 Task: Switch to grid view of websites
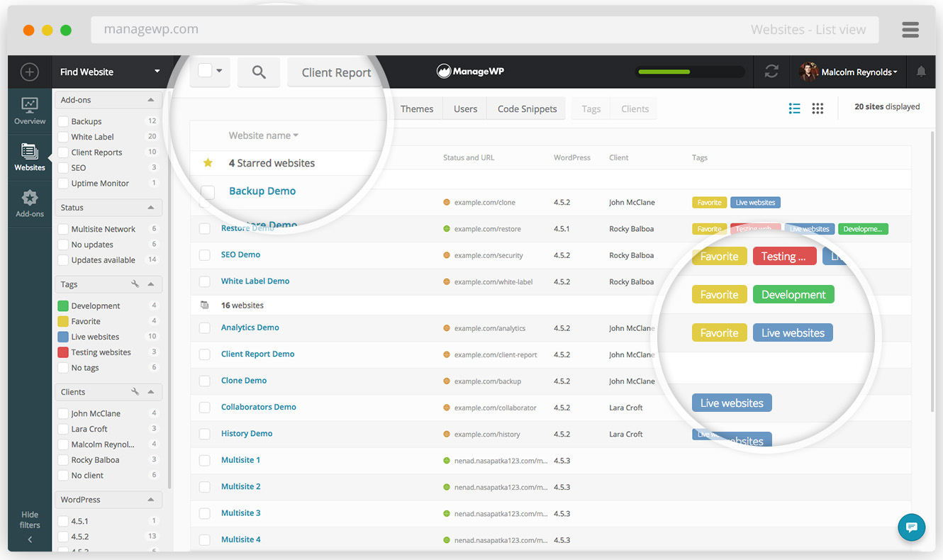pos(818,108)
